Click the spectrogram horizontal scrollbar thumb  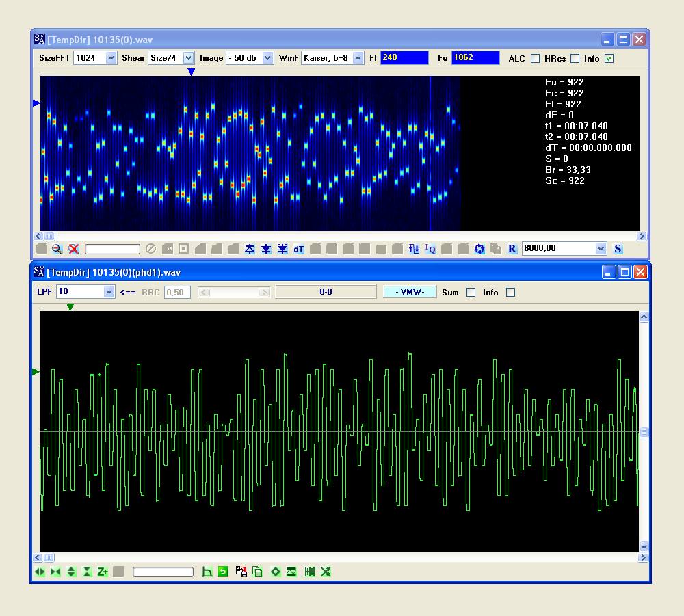[49, 237]
